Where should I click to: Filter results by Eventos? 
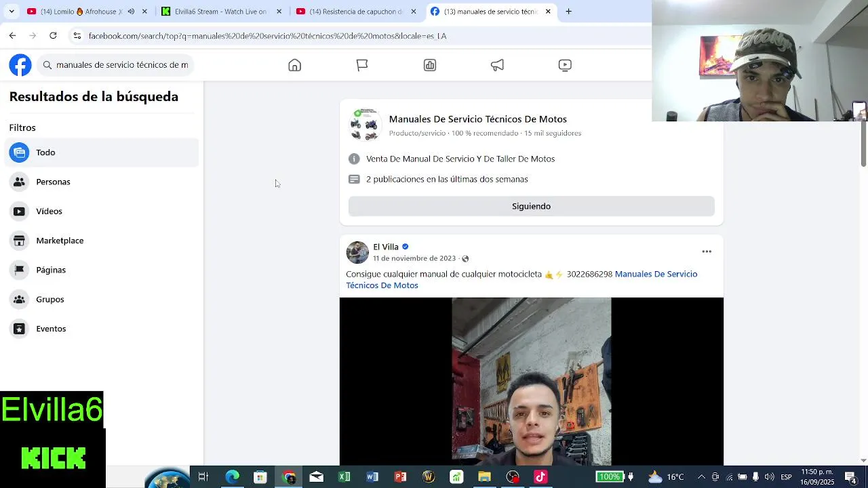pyautogui.click(x=102, y=329)
